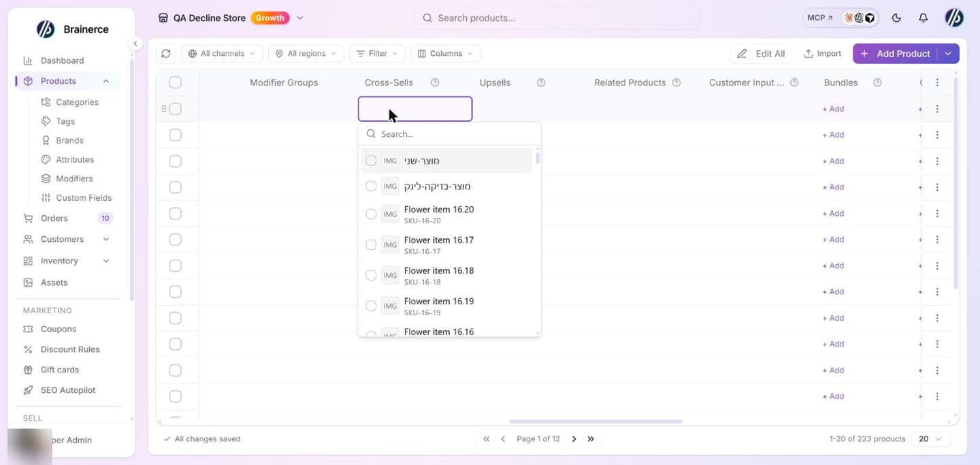Viewport: 980px width, 465px height.
Task: Open the All regions dropdown
Action: coord(306,53)
